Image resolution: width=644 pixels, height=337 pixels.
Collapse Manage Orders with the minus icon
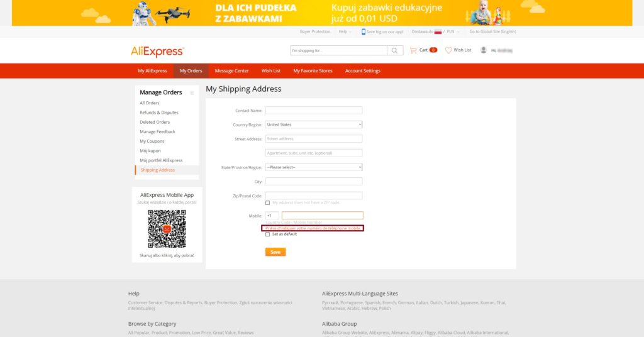[192, 92]
